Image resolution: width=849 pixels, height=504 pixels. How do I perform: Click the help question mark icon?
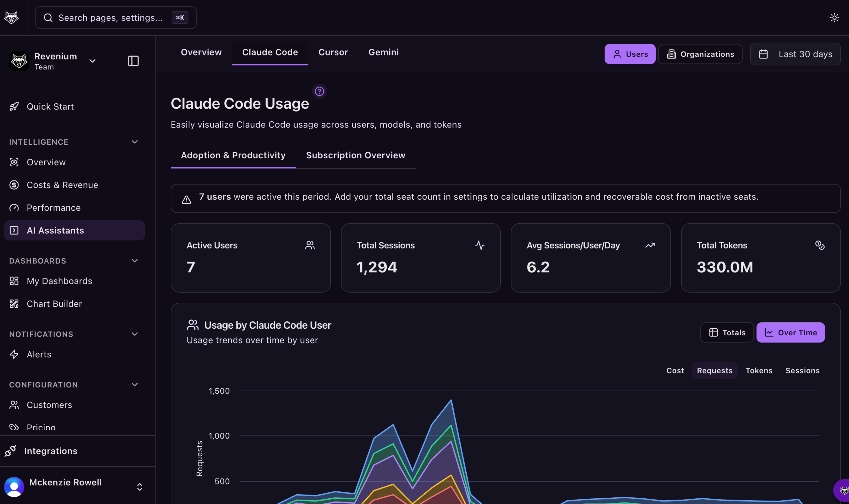point(319,91)
